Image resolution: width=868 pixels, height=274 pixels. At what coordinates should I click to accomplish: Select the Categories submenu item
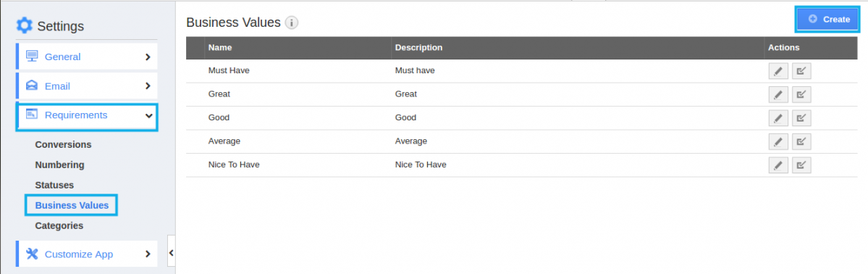pos(59,225)
